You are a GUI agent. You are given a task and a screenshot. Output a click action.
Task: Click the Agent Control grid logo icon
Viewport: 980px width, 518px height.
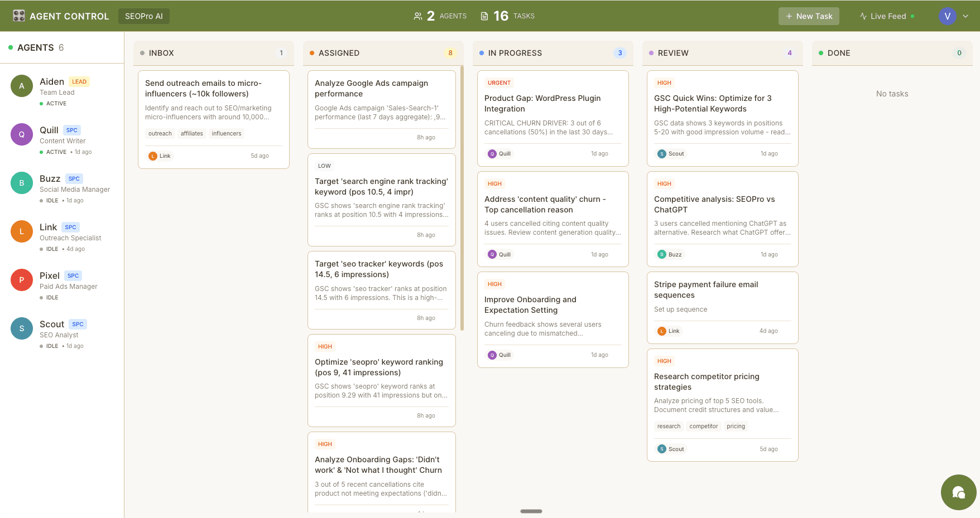(x=18, y=16)
